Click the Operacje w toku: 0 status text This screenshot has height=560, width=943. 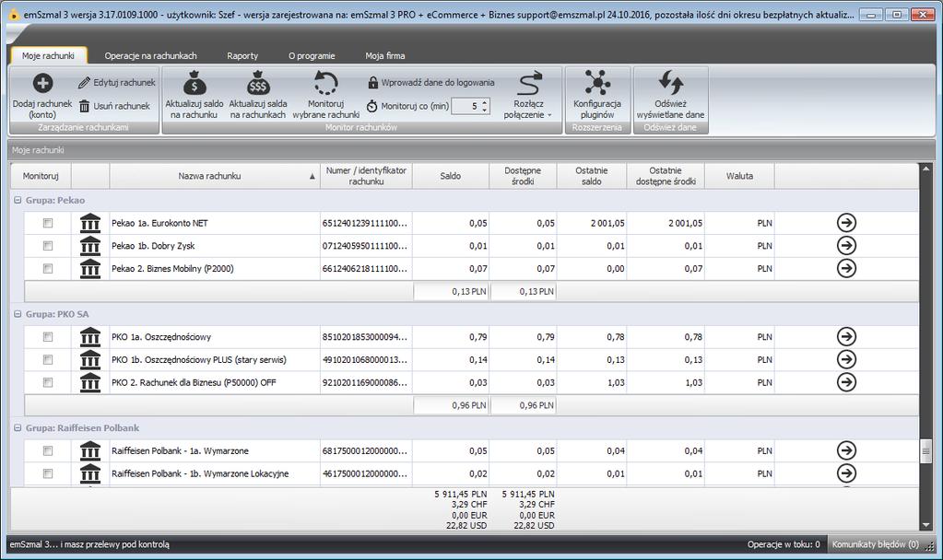[784, 544]
